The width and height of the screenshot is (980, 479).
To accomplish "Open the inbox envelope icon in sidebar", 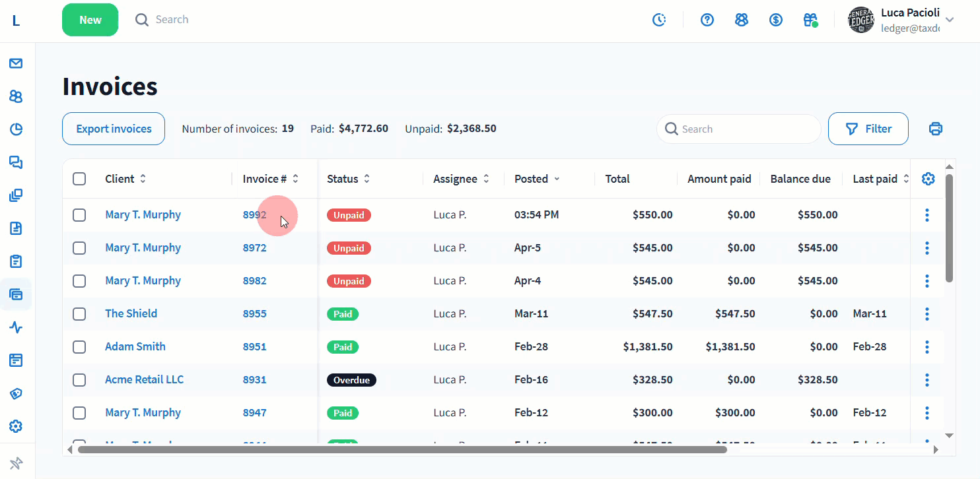I will coord(16,63).
